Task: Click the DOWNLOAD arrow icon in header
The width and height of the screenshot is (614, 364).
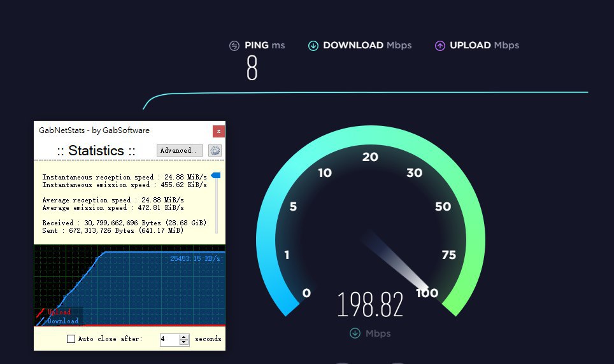Action: [313, 46]
